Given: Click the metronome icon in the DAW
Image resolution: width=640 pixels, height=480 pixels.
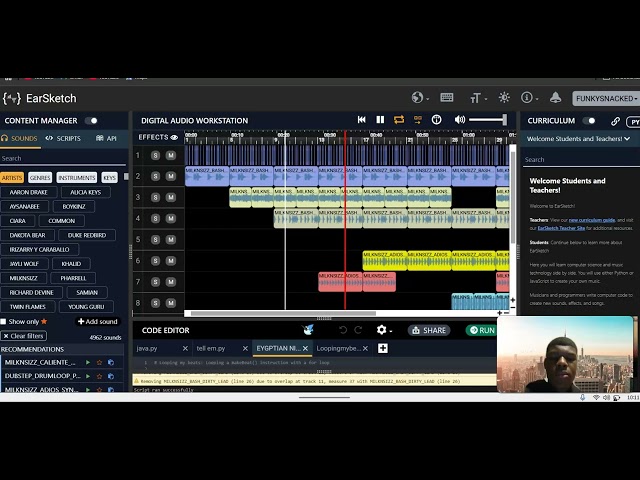Looking at the screenshot, I should click(436, 120).
